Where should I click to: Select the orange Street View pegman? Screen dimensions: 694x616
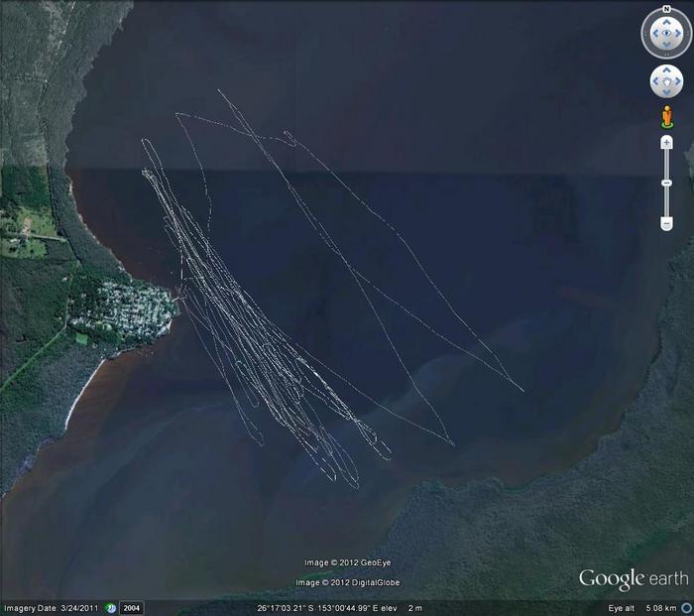click(667, 117)
